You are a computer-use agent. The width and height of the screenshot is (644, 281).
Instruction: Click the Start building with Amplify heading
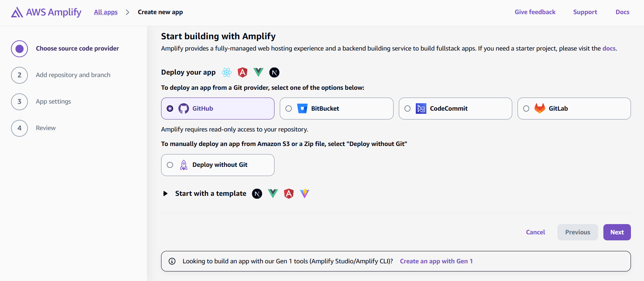tap(218, 36)
